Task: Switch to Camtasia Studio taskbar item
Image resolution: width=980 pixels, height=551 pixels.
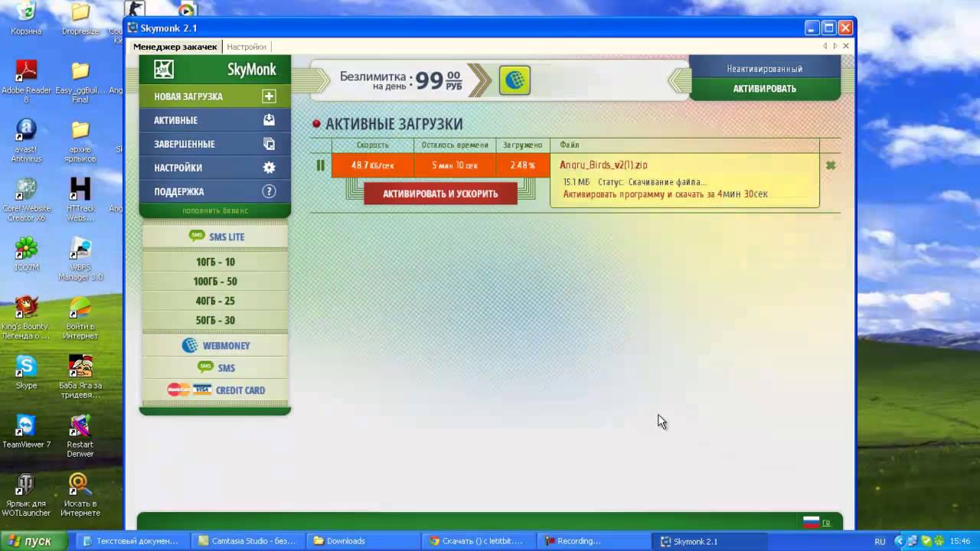Action: pyautogui.click(x=247, y=541)
